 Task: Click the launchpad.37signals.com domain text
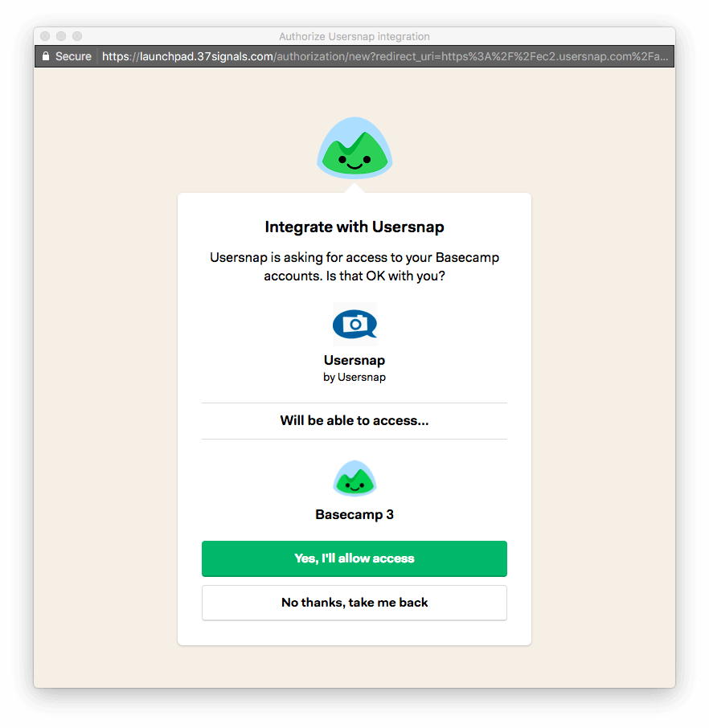pyautogui.click(x=207, y=56)
